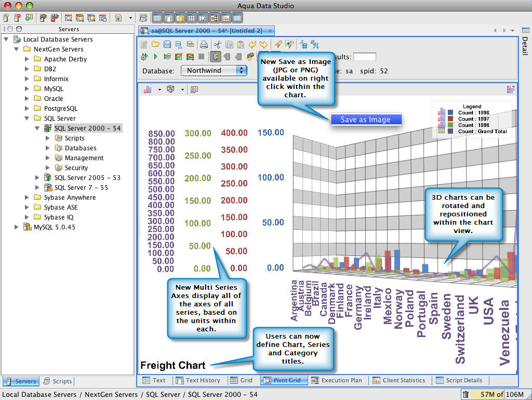Click the Print icon

(204, 45)
